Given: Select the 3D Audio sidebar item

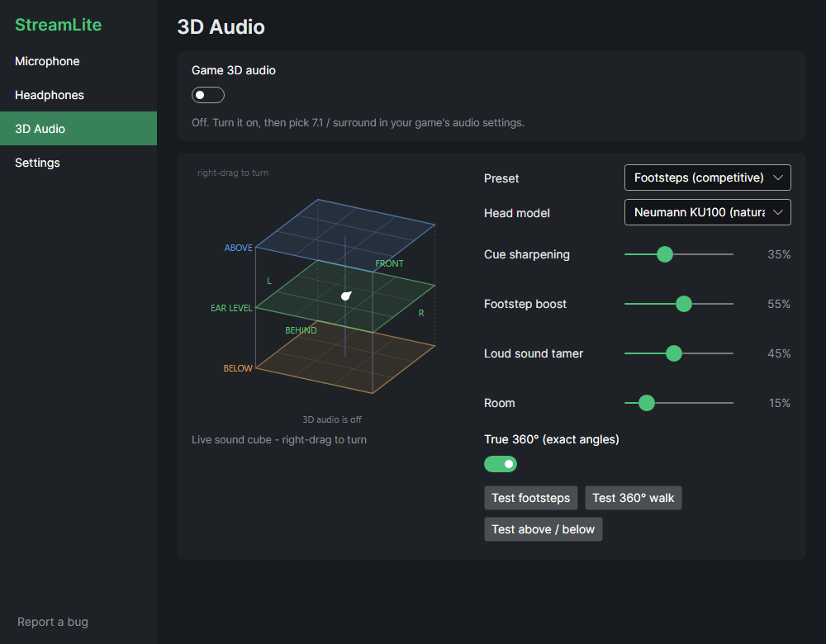Looking at the screenshot, I should point(78,129).
